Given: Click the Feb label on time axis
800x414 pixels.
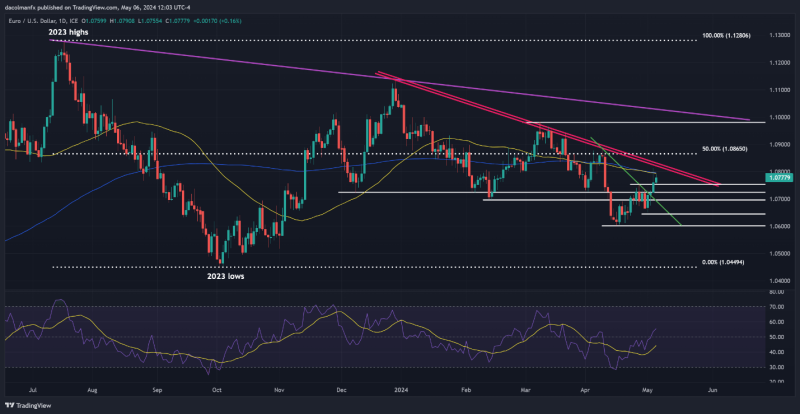Looking at the screenshot, I should [466, 389].
